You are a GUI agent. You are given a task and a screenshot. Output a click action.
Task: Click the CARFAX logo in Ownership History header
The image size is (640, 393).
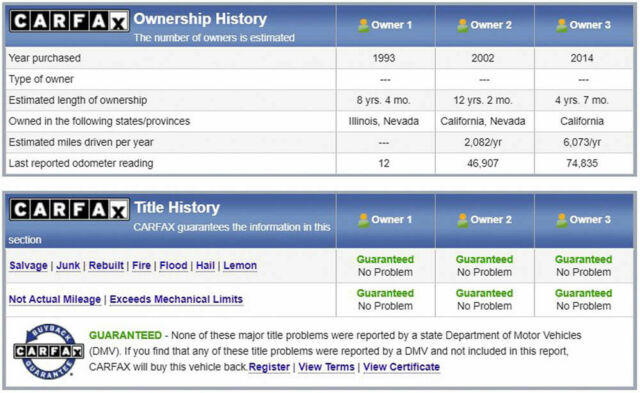69,21
